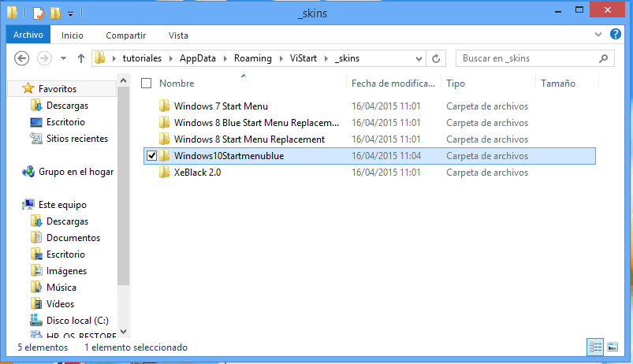Click New folder icon in quick access toolbar
Viewport: 633px width, 364px height.
tap(55, 13)
